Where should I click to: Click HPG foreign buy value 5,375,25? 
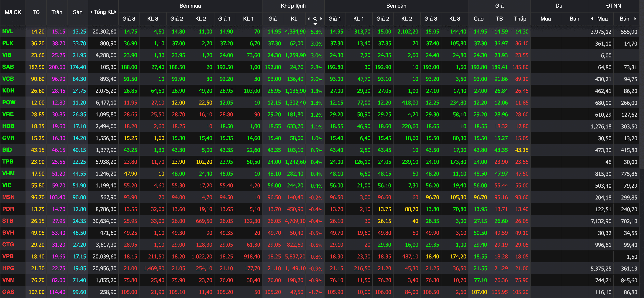point(601,269)
